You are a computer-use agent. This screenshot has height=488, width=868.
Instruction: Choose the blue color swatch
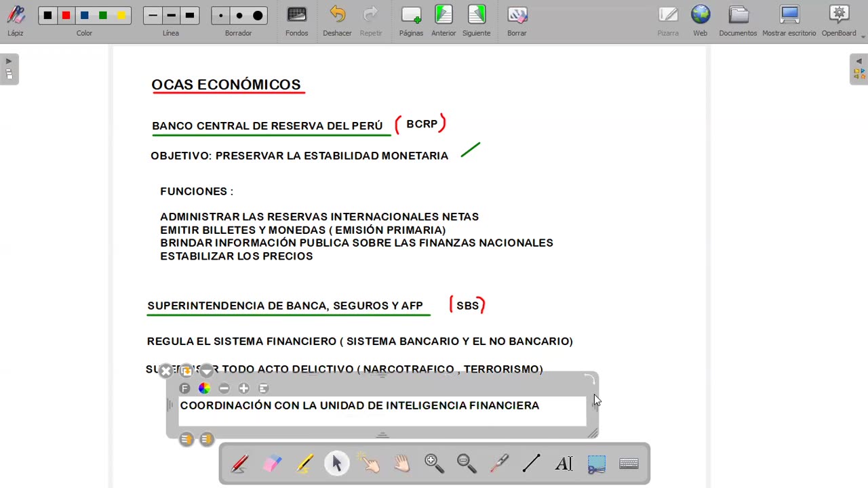coord(84,15)
